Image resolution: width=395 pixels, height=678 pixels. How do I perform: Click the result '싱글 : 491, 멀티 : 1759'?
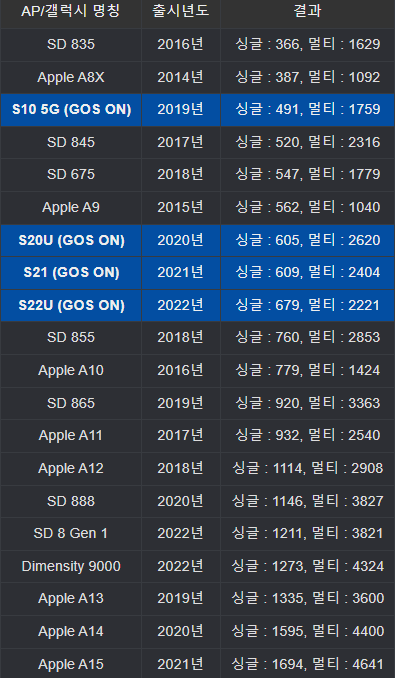coord(308,109)
